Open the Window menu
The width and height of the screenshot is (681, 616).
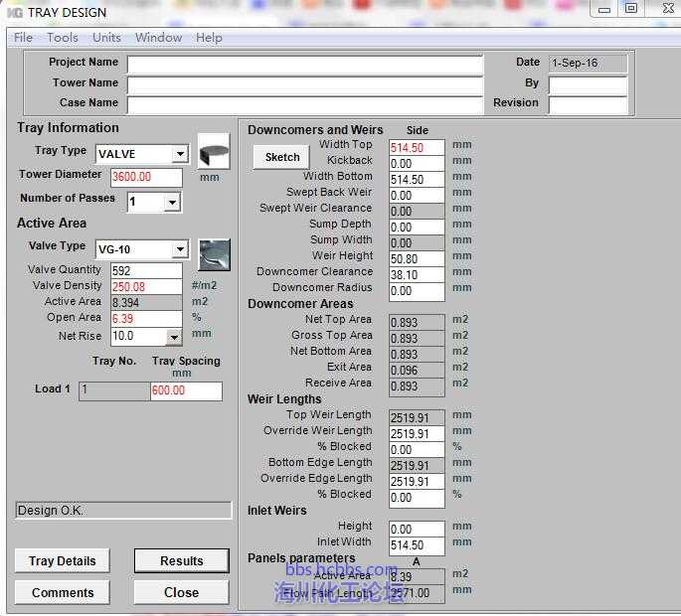click(x=158, y=38)
